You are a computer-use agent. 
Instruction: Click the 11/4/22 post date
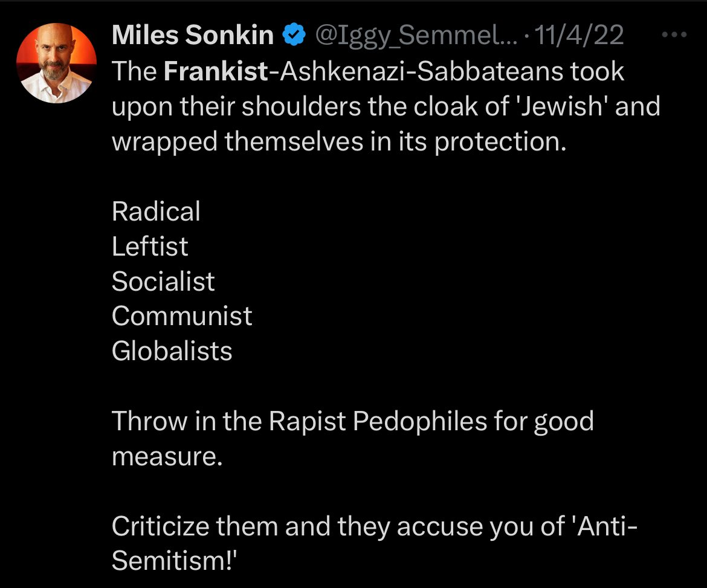[x=579, y=36]
